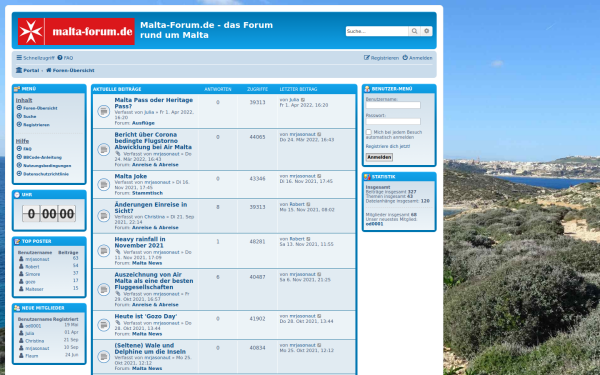Open new member Julia profile
Image resolution: width=600 pixels, height=375 pixels.
tap(29, 333)
